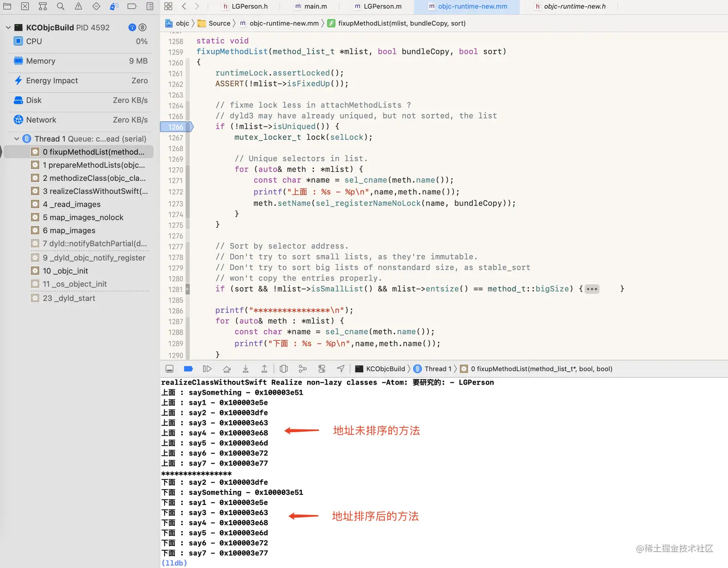Viewport: 728px width, 568px height.
Task: Hide the debug area
Action: [x=169, y=369]
